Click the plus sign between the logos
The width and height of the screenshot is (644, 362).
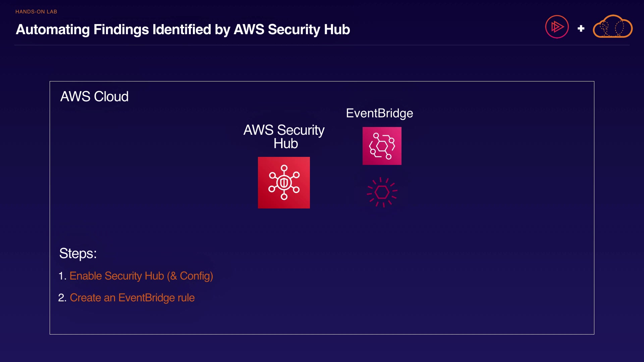[581, 28]
